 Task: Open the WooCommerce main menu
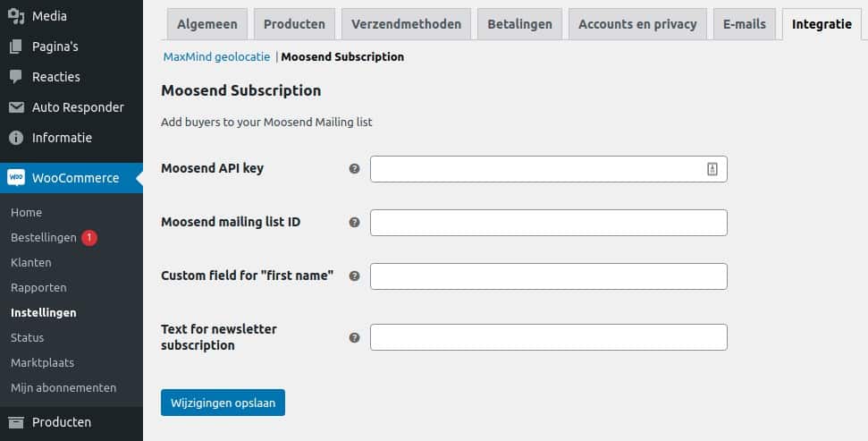72,178
